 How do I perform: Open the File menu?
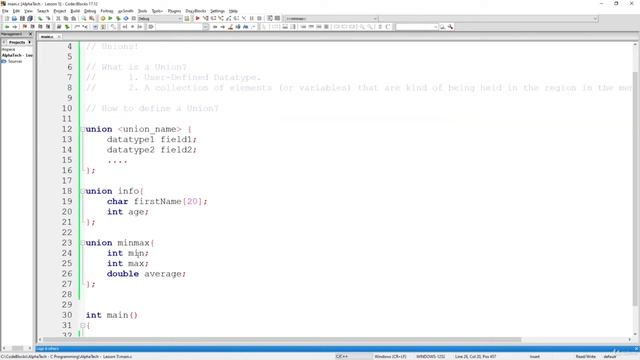[5, 11]
